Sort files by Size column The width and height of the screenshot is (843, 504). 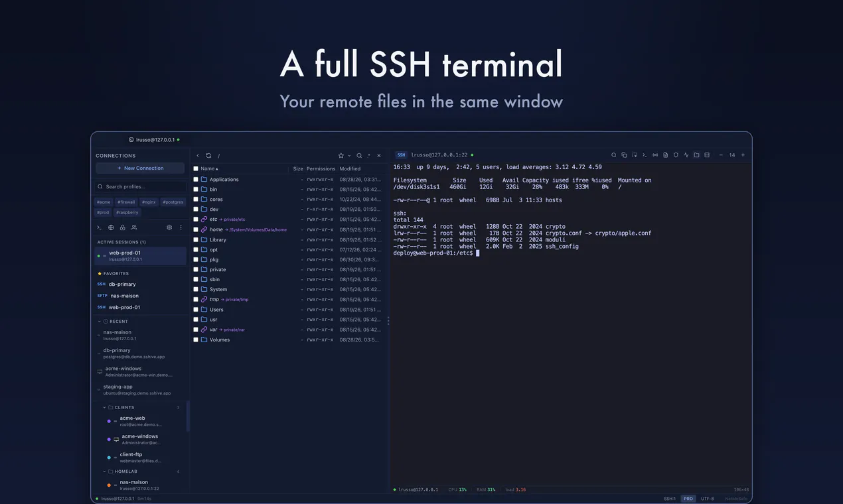pos(298,168)
